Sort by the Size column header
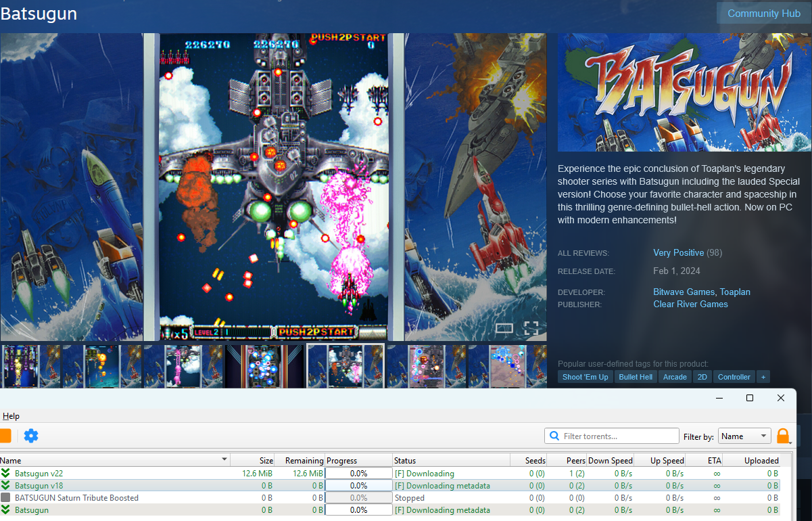The height and width of the screenshot is (521, 812). click(x=252, y=461)
